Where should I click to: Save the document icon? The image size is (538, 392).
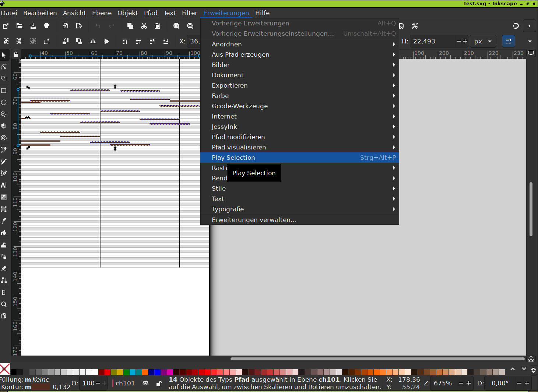pos(33,26)
